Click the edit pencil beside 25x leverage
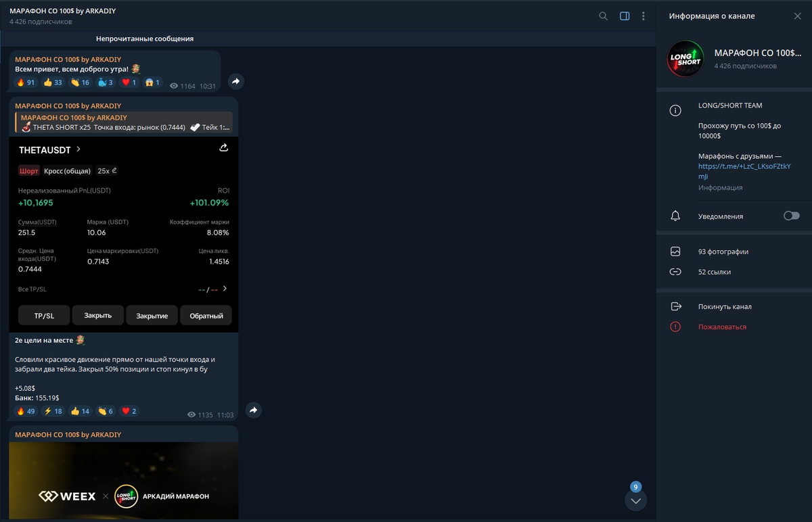 114,171
